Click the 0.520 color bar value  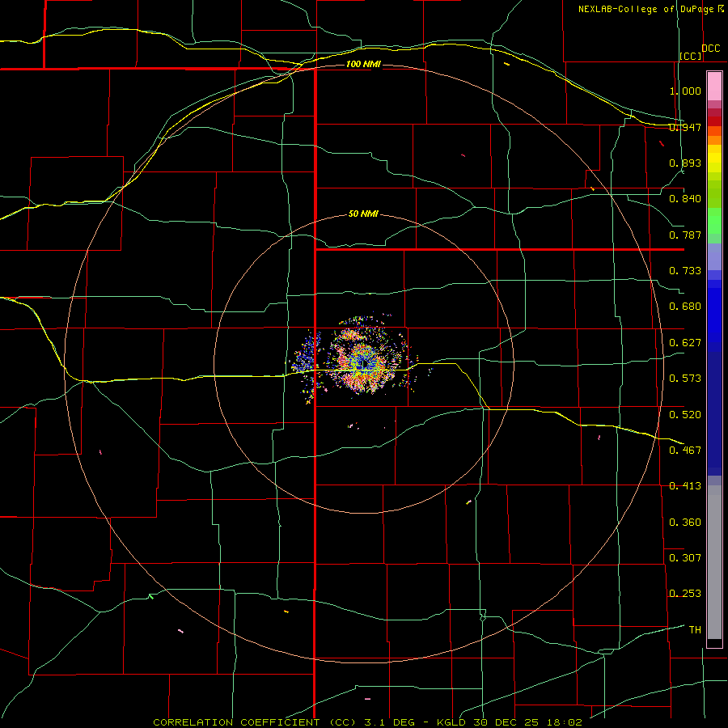point(685,415)
